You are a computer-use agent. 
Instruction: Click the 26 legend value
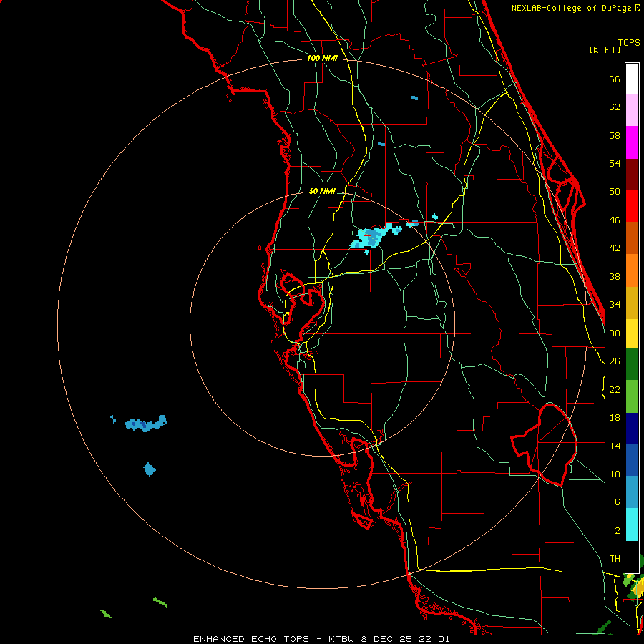(x=615, y=361)
